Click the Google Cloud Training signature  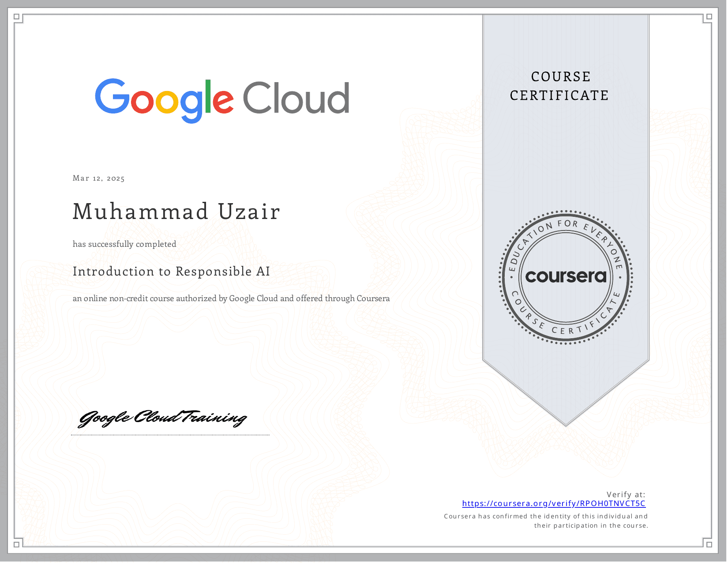(162, 418)
